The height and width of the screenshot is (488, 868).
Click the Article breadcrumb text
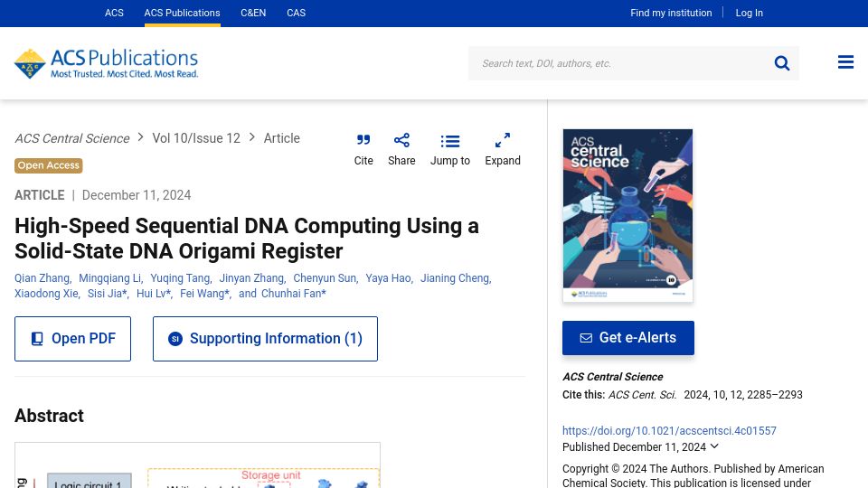[282, 138]
